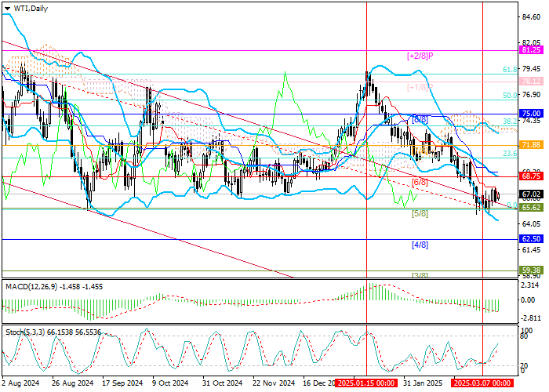This screenshot has width=549, height=392.
Task: Select the 68.75 red price label
Action: [533, 177]
